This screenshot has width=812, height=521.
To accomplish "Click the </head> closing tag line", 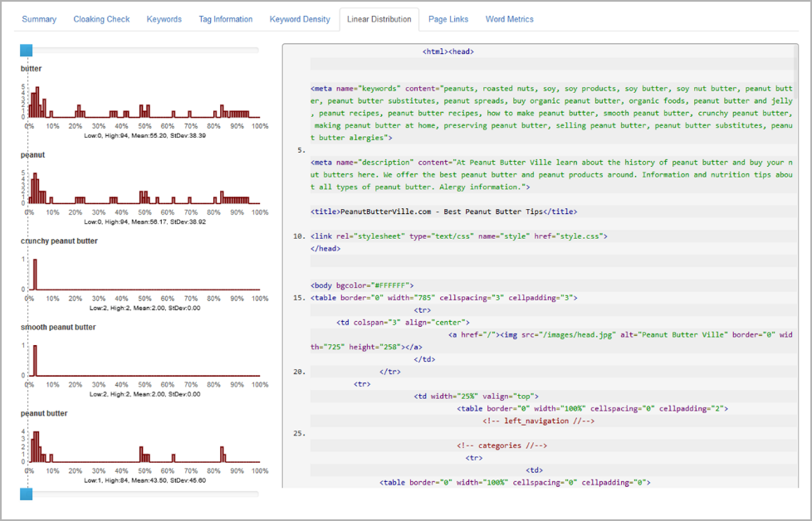I will click(325, 248).
